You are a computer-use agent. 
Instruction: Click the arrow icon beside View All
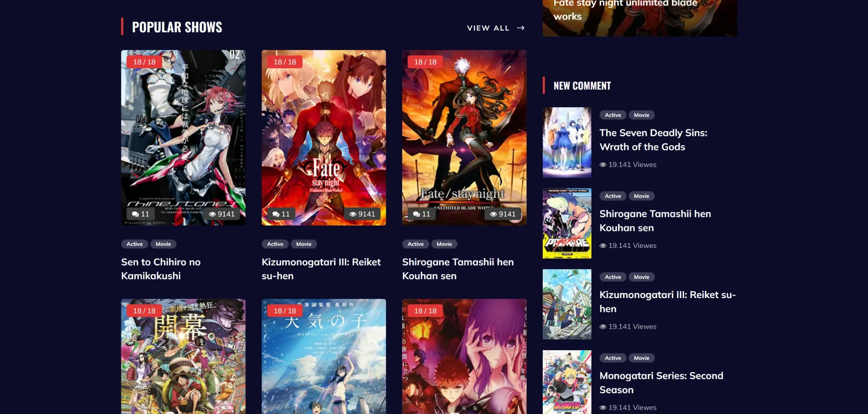click(521, 28)
